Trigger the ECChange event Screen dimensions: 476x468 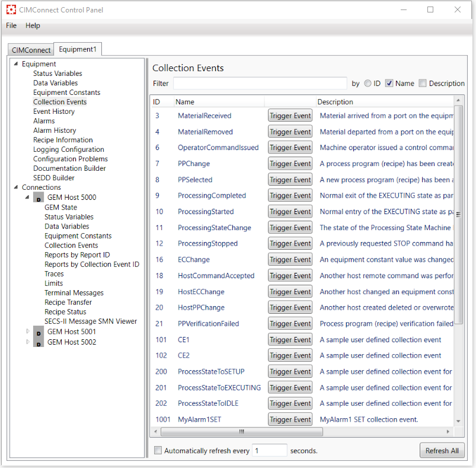click(290, 260)
